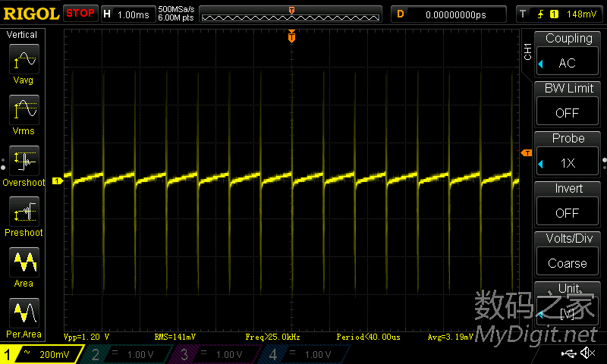Click the Vpp=1.20 V measurement readout
The height and width of the screenshot is (364, 607).
86,337
